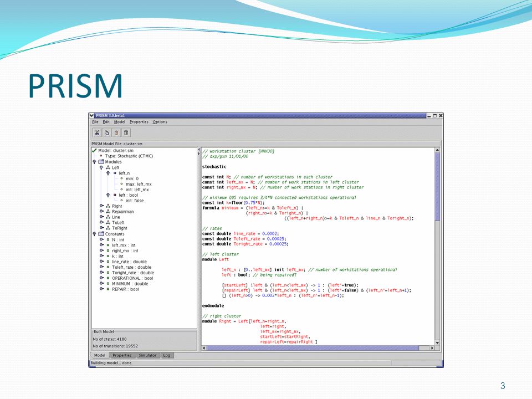Collapse the left : bool node
Viewport: 532px width, 399px height.
tap(108, 195)
